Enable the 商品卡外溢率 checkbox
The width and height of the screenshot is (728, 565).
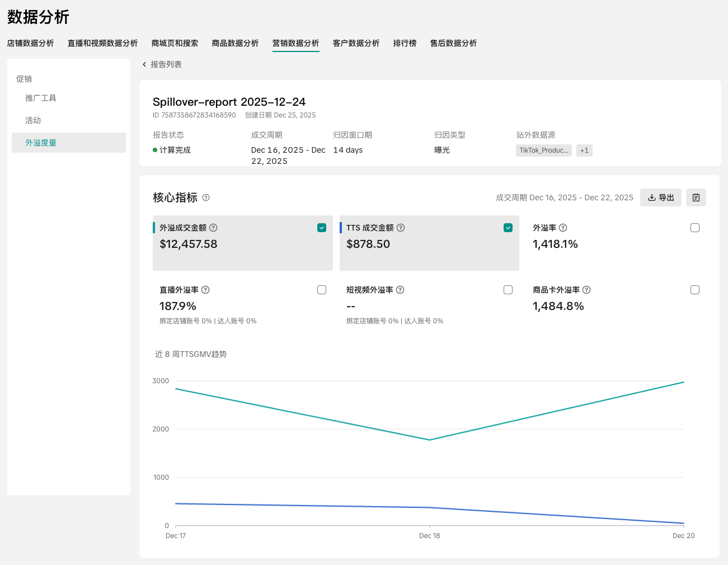point(695,290)
